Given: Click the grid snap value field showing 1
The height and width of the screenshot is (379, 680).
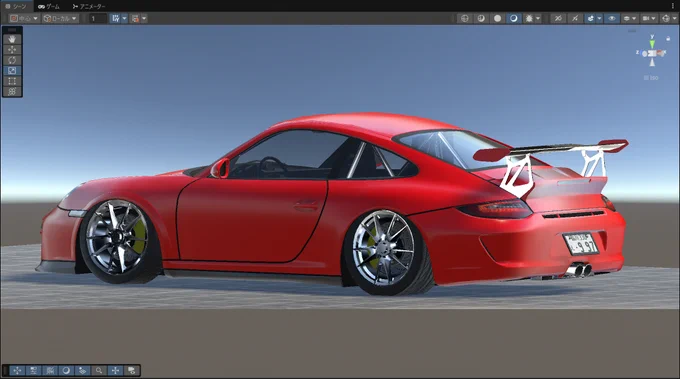Looking at the screenshot, I should [x=98, y=18].
